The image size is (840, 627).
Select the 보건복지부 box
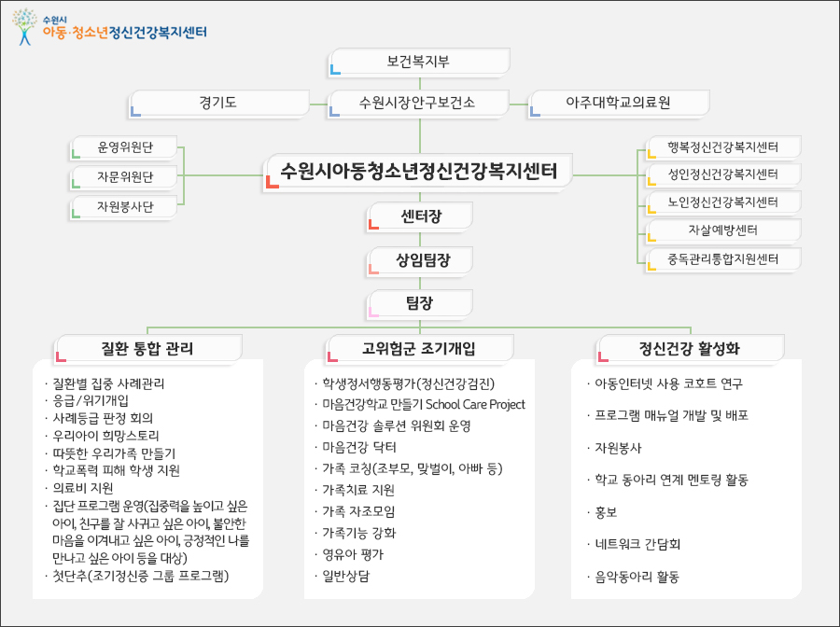(x=419, y=62)
